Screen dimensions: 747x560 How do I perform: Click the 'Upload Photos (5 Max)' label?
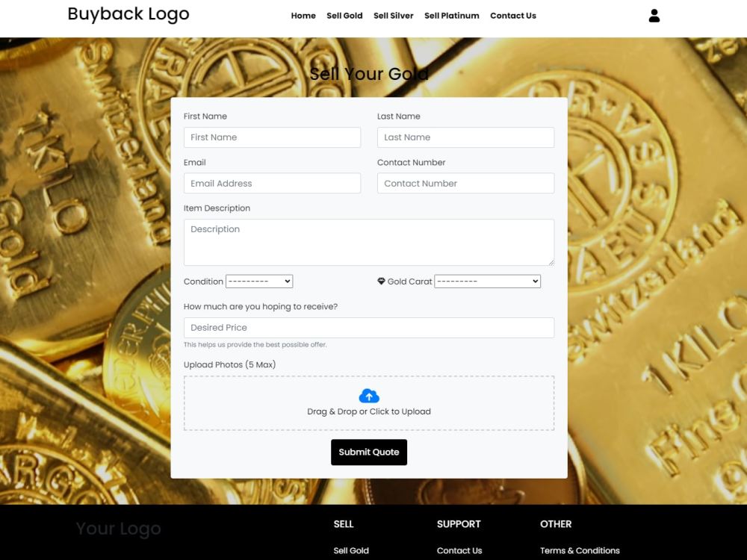pos(229,365)
